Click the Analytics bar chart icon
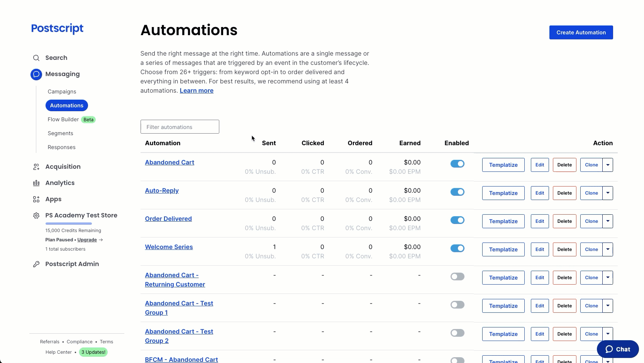The height and width of the screenshot is (363, 644). [36, 183]
